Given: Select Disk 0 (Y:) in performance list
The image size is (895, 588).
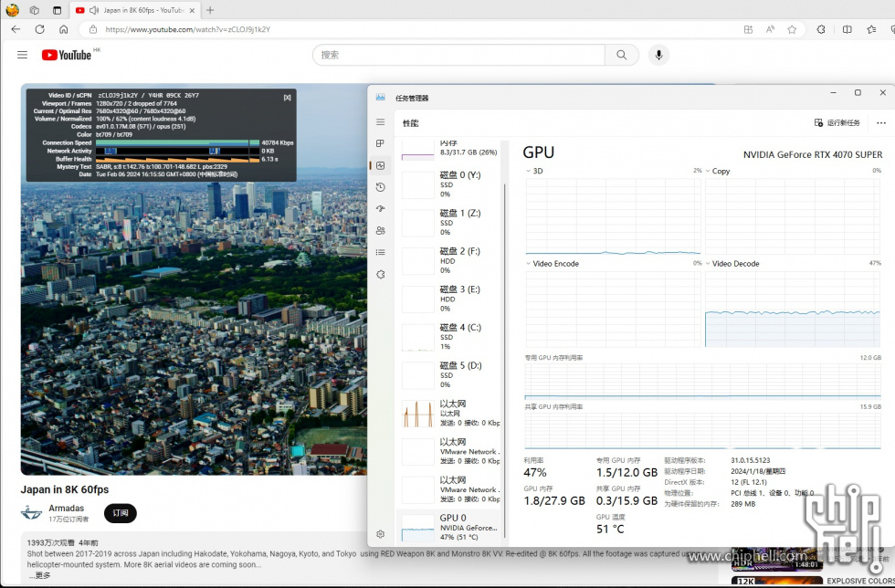Looking at the screenshot, I should tap(449, 184).
